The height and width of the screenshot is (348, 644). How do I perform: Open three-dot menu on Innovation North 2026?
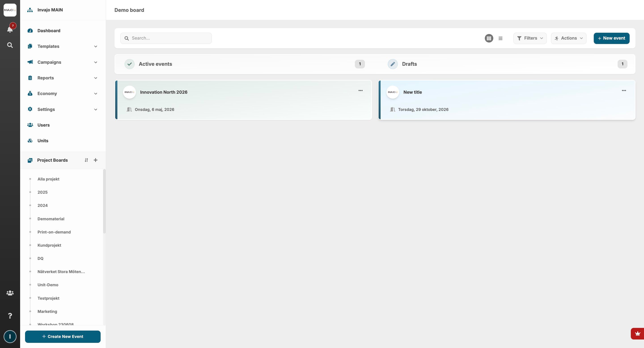tap(360, 91)
